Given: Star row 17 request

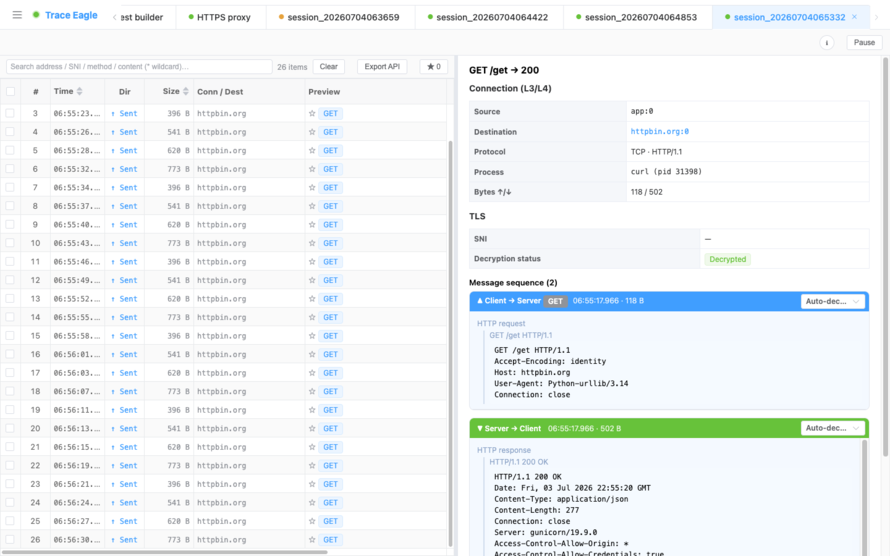Looking at the screenshot, I should (312, 373).
